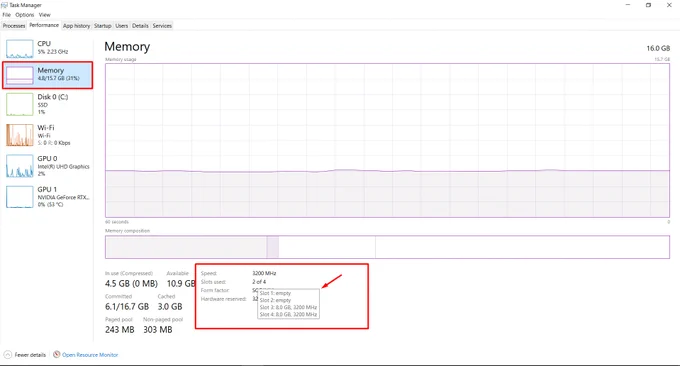Click the GPU 1 sidebar label
The width and height of the screenshot is (680, 366).
coord(47,190)
